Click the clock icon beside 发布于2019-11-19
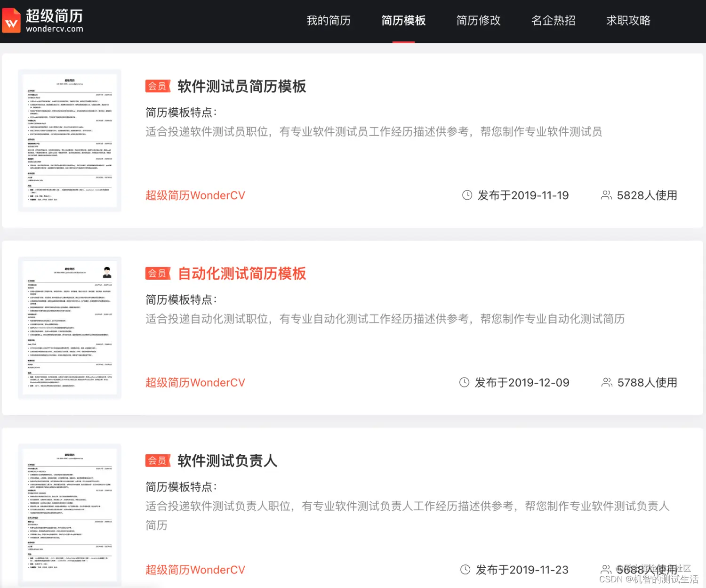Viewport: 706px width, 588px height. [x=467, y=195]
